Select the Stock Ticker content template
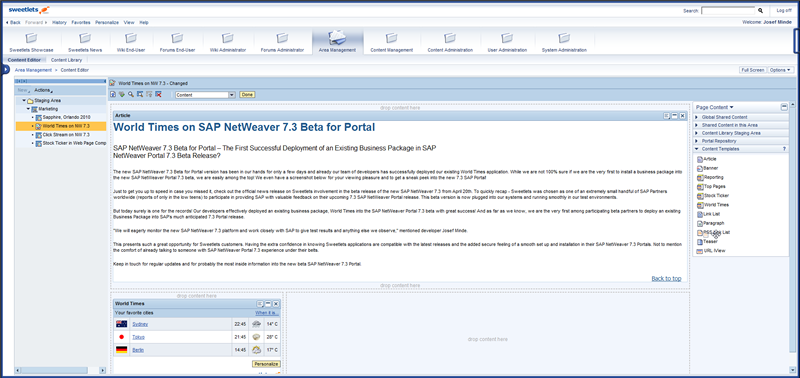Viewport: 800px width, 378px height. 713,195
